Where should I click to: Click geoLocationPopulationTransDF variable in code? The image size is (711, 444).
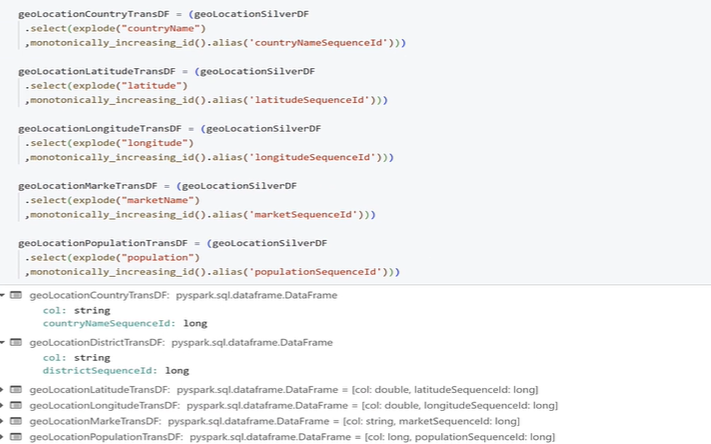coord(103,243)
